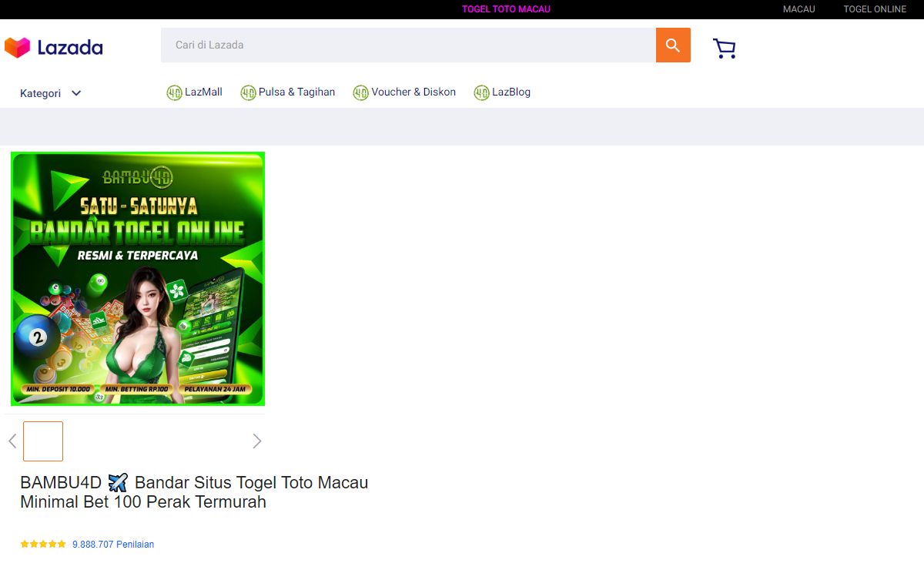Click the LazBlog icon badge
Image resolution: width=924 pixels, height=570 pixels.
(481, 92)
